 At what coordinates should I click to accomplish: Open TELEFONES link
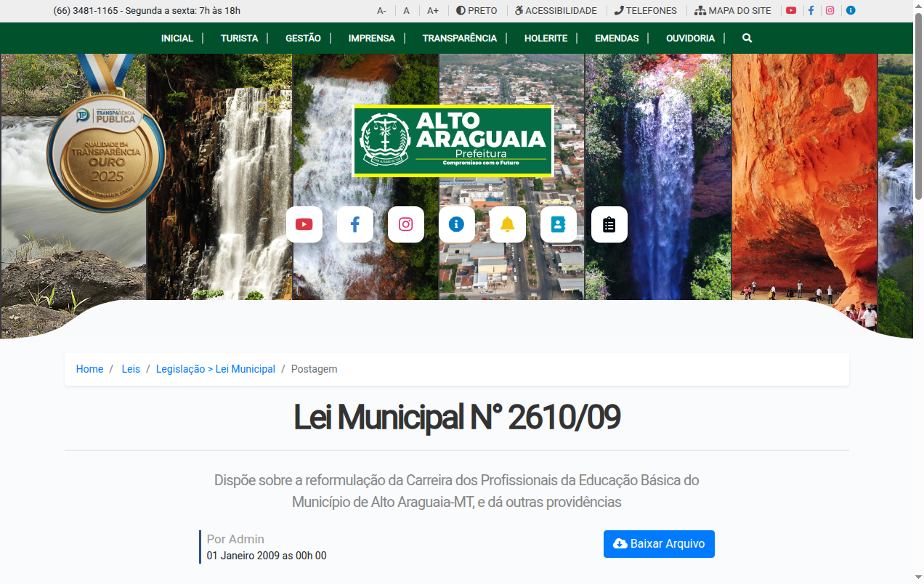coord(645,11)
